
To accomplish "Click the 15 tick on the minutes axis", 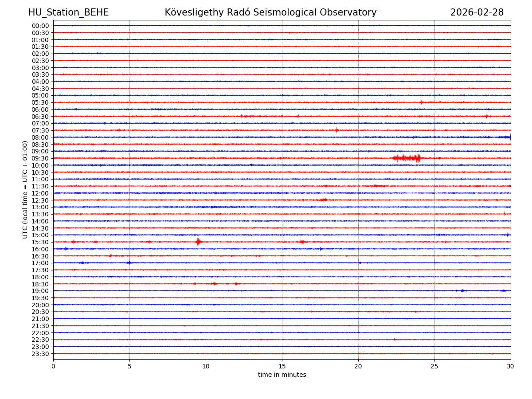I will 282,366.
